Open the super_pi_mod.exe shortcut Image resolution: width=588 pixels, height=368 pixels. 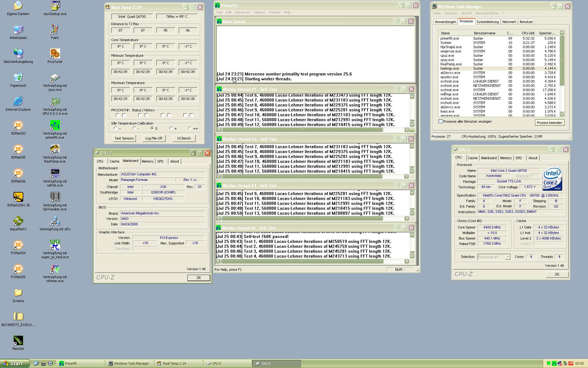[55, 245]
